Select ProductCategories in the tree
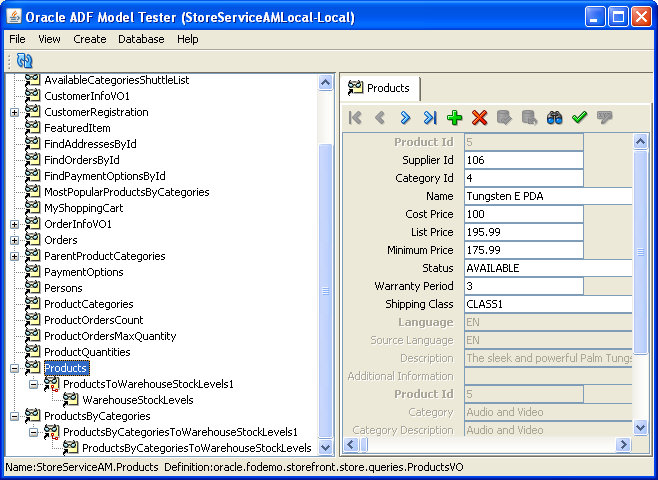 [x=89, y=304]
